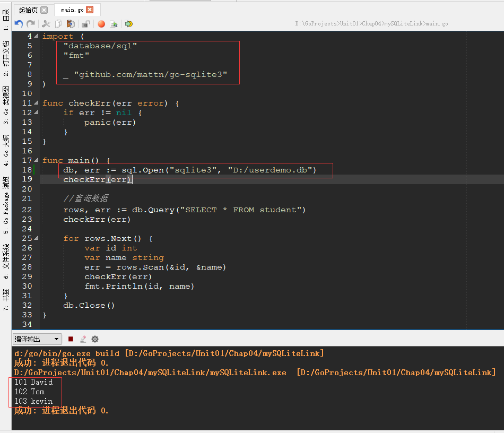
Task: Select the Cut tool icon
Action: [46, 24]
